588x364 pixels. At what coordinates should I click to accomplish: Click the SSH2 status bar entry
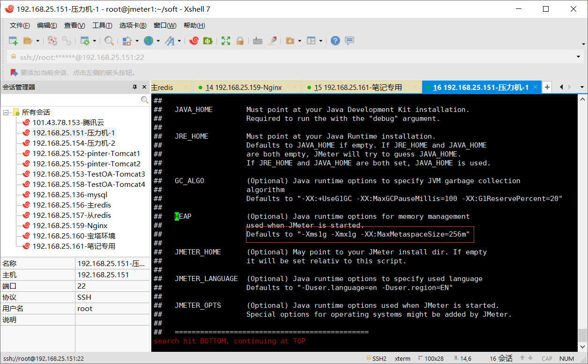coord(376,358)
